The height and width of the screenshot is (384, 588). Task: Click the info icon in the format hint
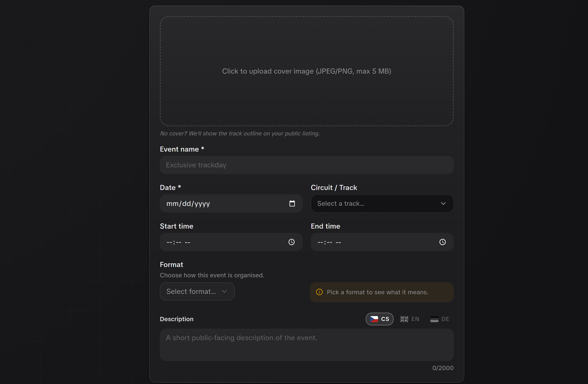(319, 292)
